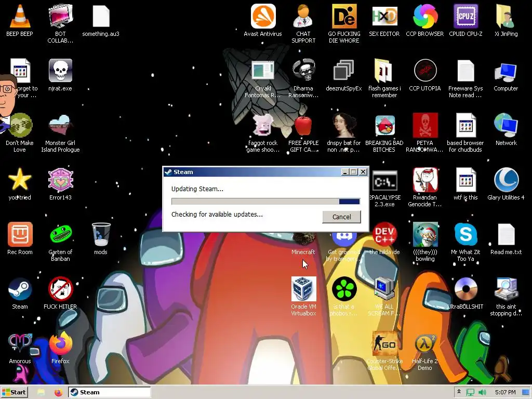Click the tray network monitor icon
This screenshot has width=532, height=399.
point(470,393)
